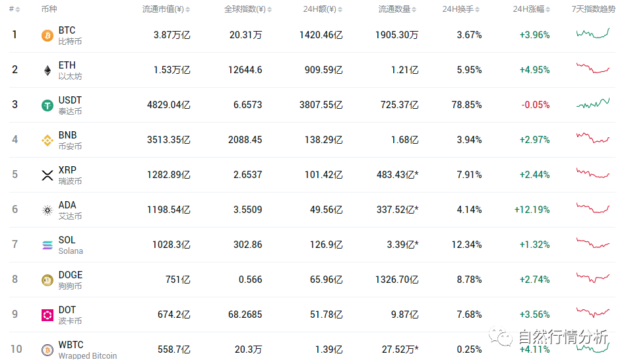
Task: View the USDT 7-day trend sparkline
Action: pos(592,104)
